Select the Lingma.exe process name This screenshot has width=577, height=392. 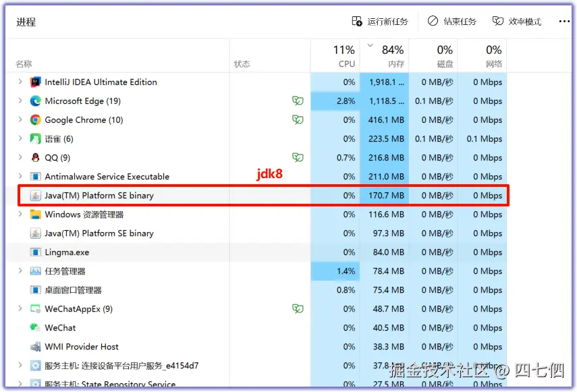tap(67, 252)
